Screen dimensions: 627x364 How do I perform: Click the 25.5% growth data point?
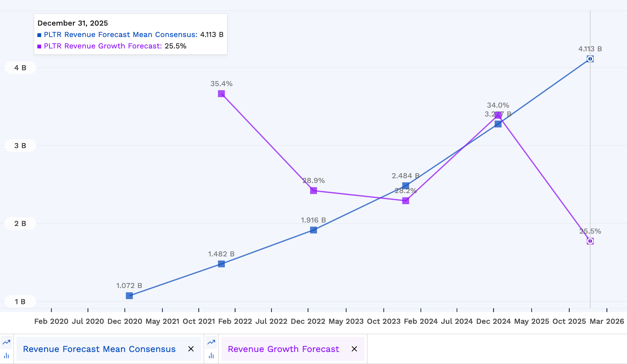[x=590, y=241]
